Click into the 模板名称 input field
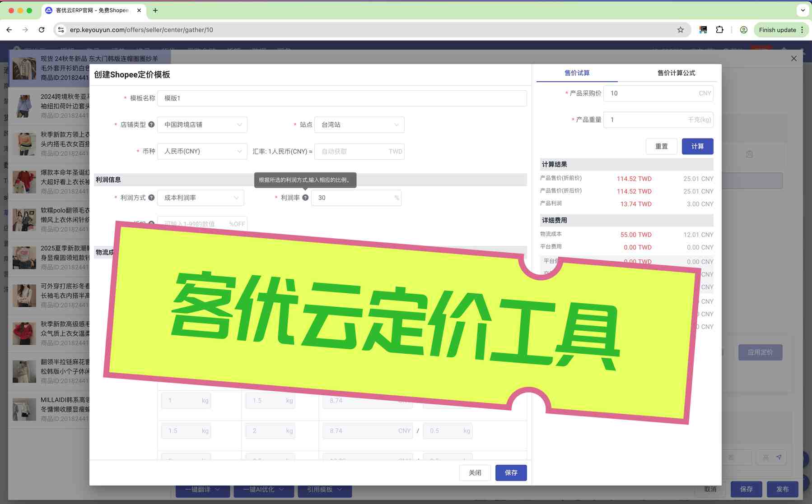 pyautogui.click(x=341, y=98)
